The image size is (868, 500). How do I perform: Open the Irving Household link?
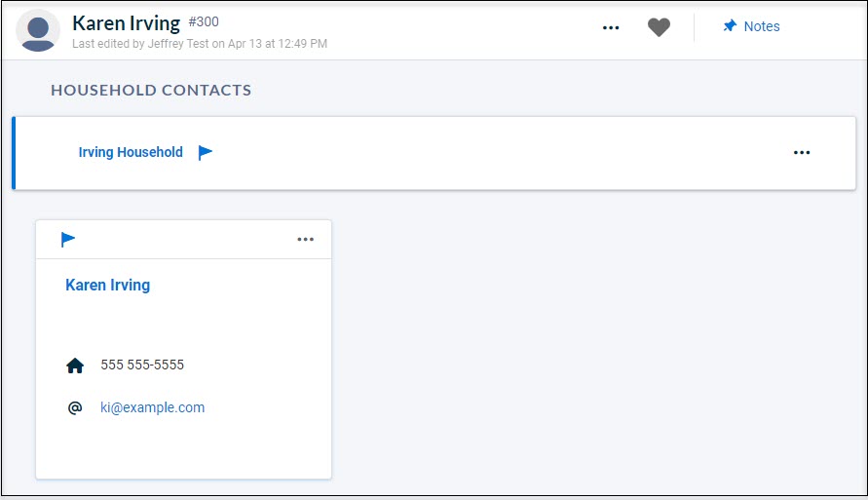[x=131, y=152]
